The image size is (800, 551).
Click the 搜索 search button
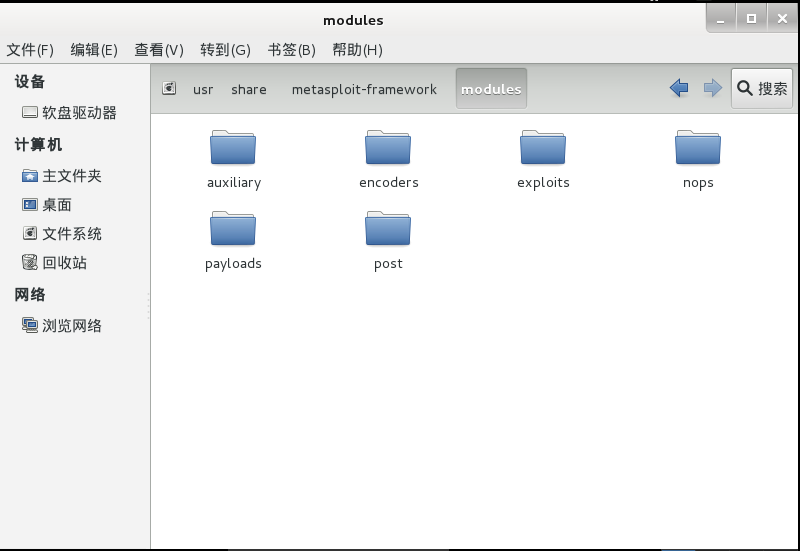(762, 88)
